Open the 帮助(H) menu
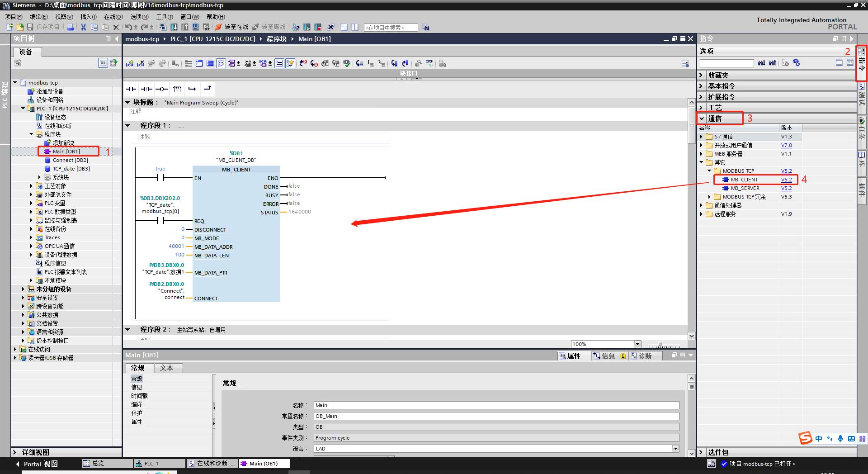 [x=216, y=17]
